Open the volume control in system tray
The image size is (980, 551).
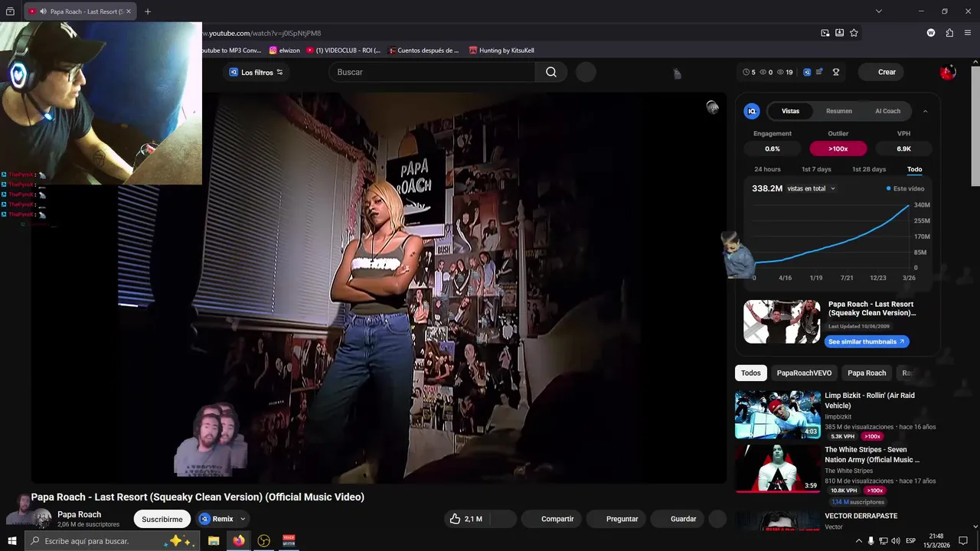click(x=895, y=541)
